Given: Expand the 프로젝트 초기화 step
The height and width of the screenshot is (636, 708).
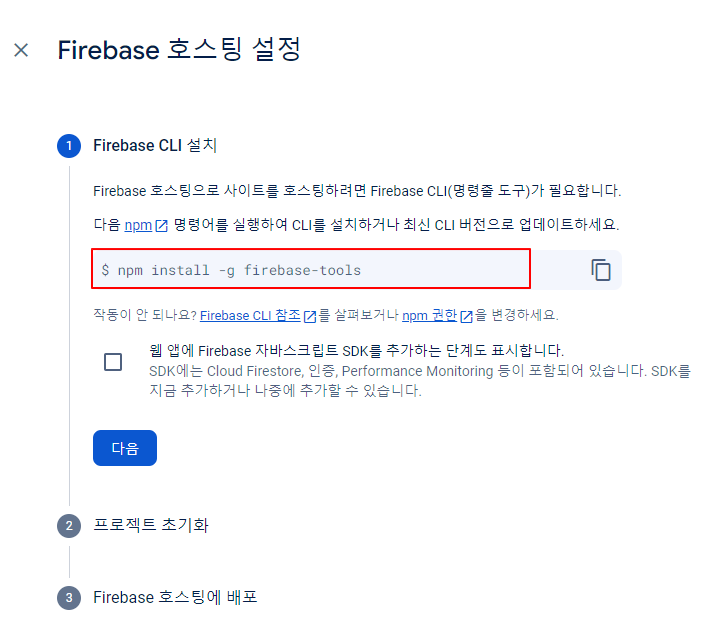Looking at the screenshot, I should (x=151, y=525).
